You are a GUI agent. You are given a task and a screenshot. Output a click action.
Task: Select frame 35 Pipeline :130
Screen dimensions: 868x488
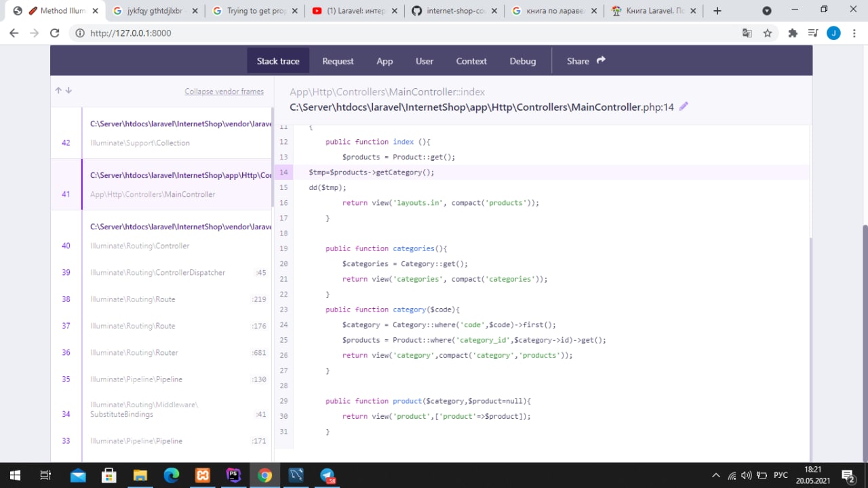point(161,379)
